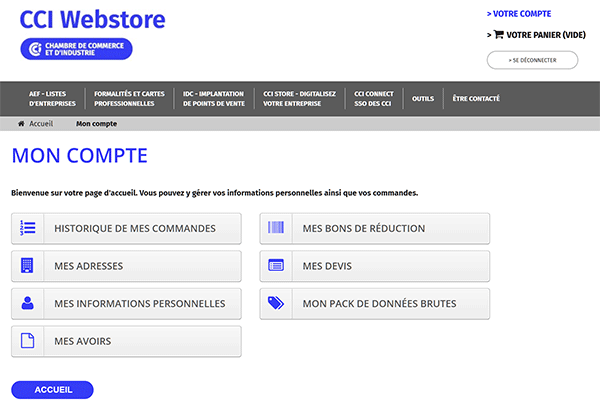The height and width of the screenshot is (406, 600).
Task: Click the tags icon for raw data pack
Action: 276,303
